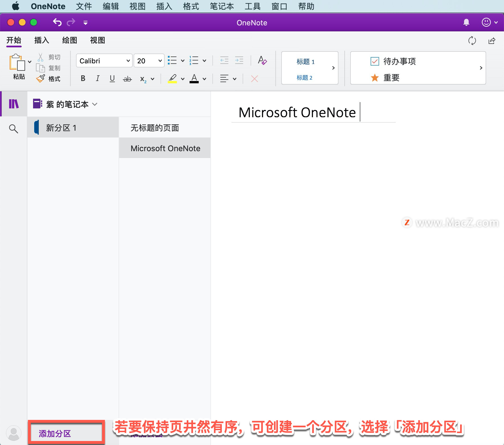This screenshot has width=504, height=445.
Task: Open the 编辑 menu in menu bar
Action: (111, 6)
